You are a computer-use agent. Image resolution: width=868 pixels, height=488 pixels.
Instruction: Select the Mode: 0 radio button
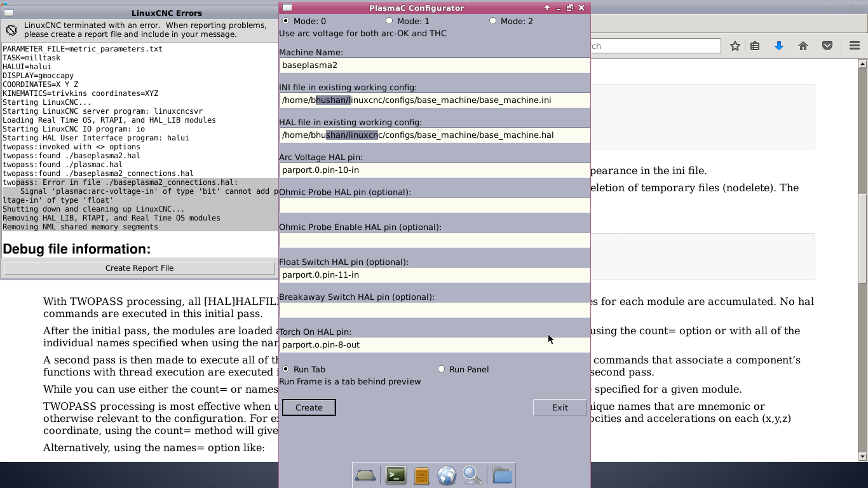coord(285,21)
